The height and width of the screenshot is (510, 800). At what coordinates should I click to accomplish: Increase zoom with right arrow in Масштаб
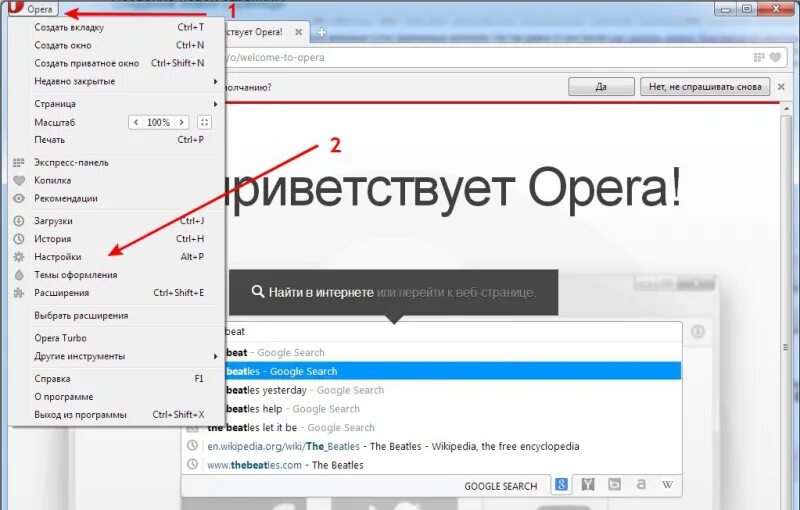click(181, 122)
